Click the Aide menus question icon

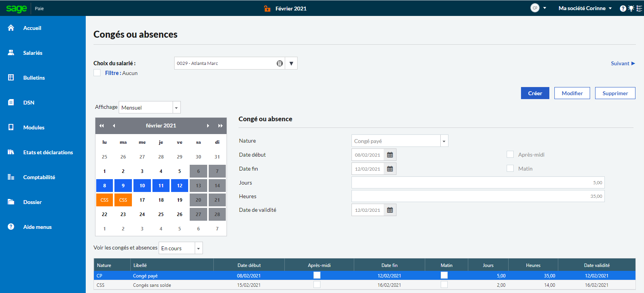(11, 227)
